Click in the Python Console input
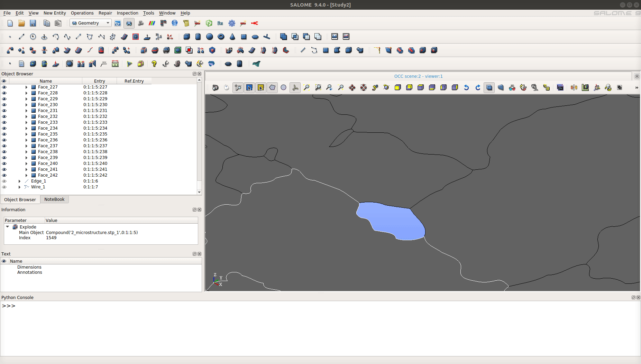 pos(320,328)
